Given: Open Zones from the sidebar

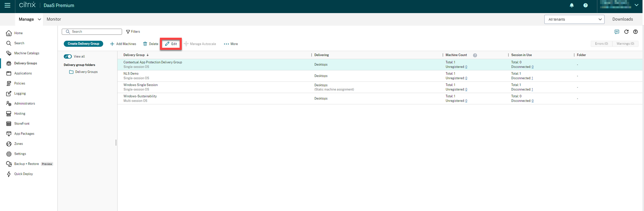Looking at the screenshot, I should click(18, 144).
